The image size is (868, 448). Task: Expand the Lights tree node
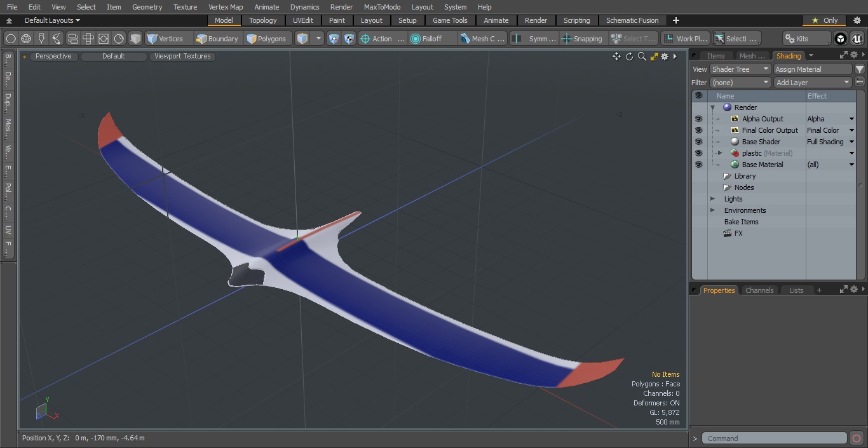[712, 199]
